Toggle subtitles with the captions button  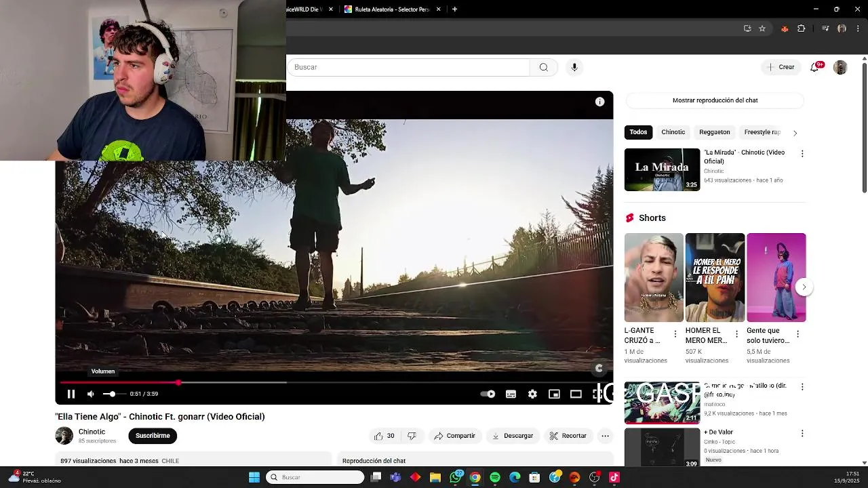click(511, 394)
